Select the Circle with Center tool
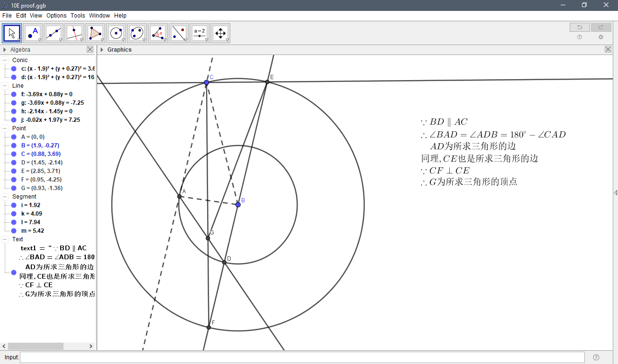618x364 pixels. click(116, 33)
